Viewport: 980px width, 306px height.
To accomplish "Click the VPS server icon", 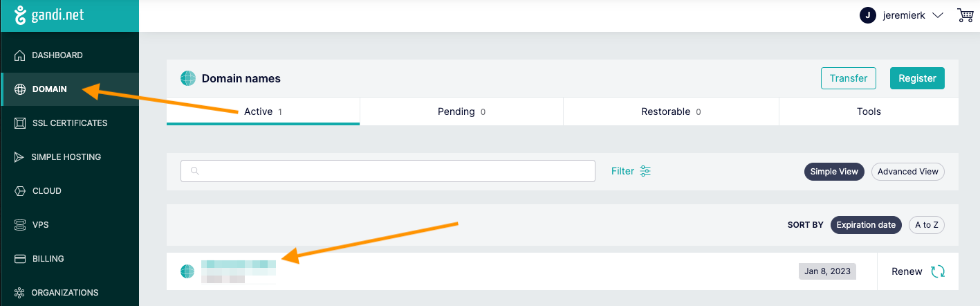I will point(19,225).
